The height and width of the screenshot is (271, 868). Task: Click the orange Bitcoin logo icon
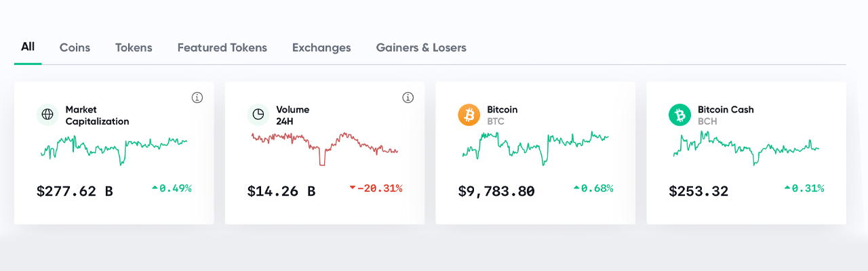[x=469, y=115]
